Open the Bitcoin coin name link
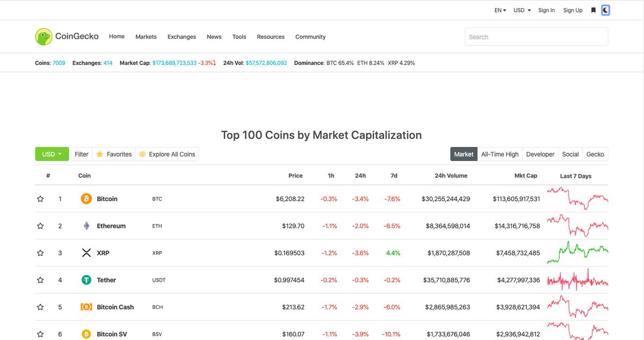Screen dimensions: 644x340 (x=107, y=199)
